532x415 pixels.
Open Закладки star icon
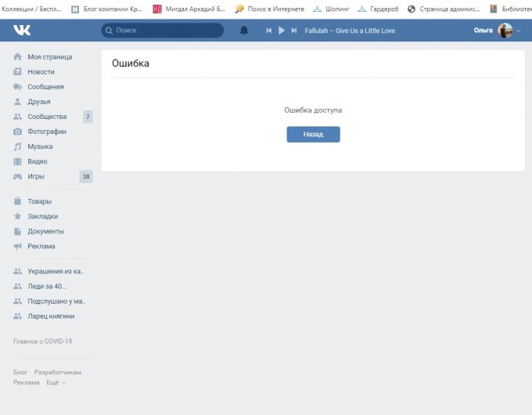point(18,216)
